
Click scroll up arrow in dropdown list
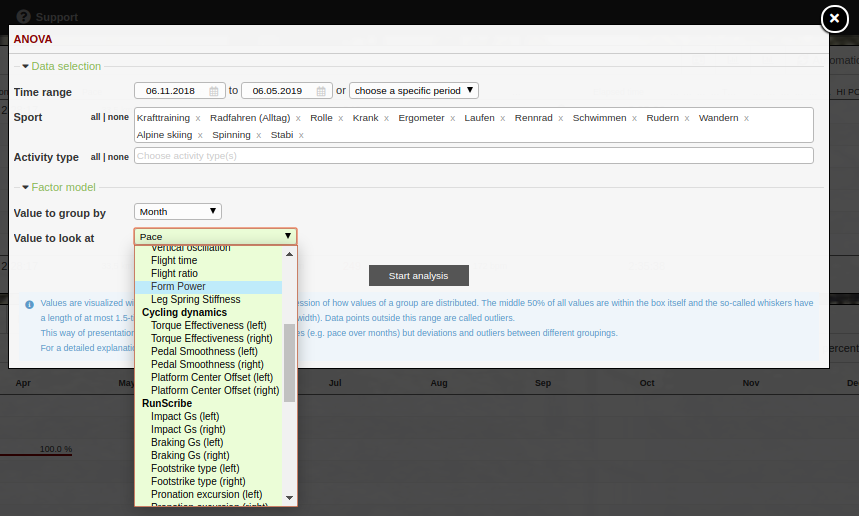289,254
